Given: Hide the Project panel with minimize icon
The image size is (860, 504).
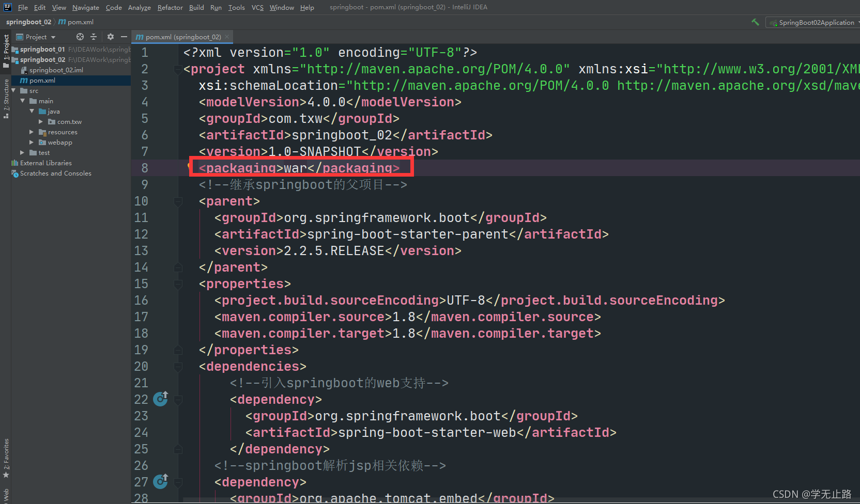Looking at the screenshot, I should 124,37.
